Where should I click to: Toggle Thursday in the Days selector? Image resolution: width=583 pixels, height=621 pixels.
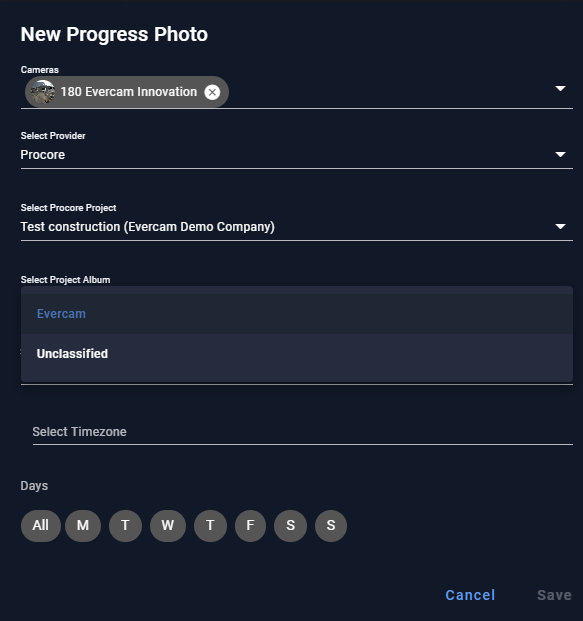210,526
